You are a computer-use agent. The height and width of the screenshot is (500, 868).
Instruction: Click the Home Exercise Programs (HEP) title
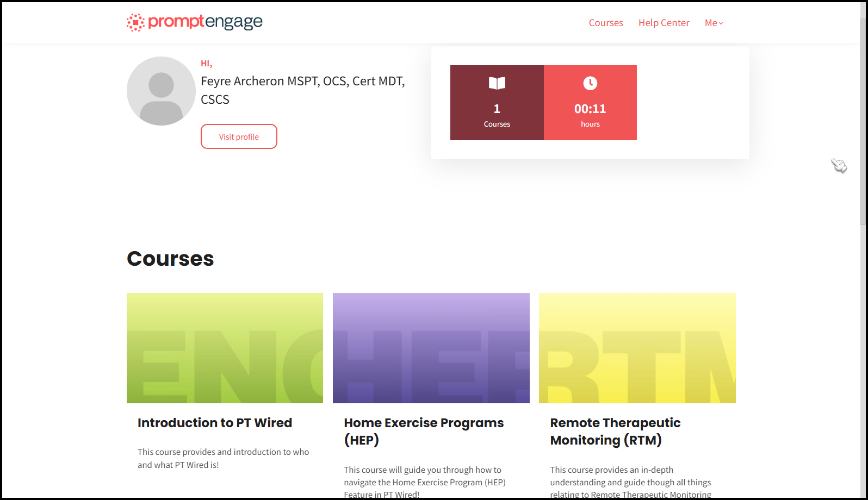(424, 432)
